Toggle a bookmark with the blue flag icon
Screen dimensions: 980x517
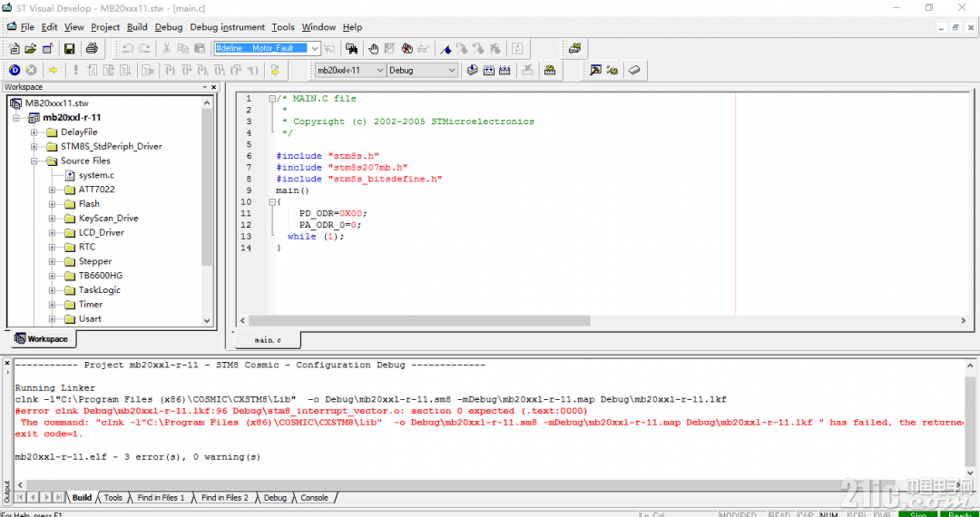(x=446, y=48)
